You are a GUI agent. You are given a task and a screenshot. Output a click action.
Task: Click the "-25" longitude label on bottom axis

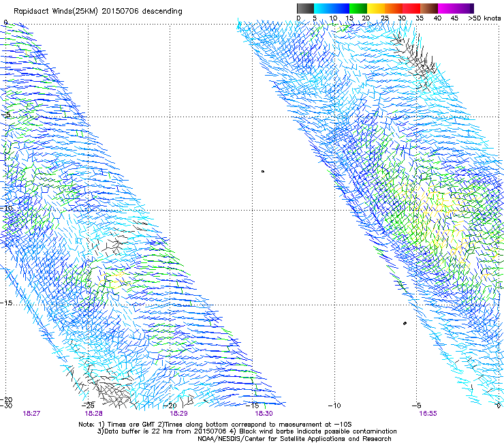tap(88, 406)
